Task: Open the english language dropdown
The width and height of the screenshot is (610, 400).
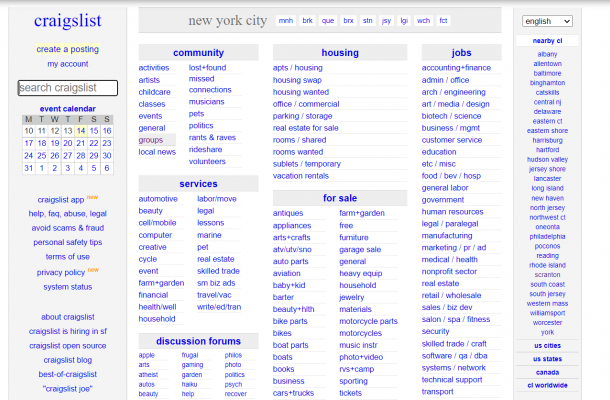Action: click(x=547, y=21)
